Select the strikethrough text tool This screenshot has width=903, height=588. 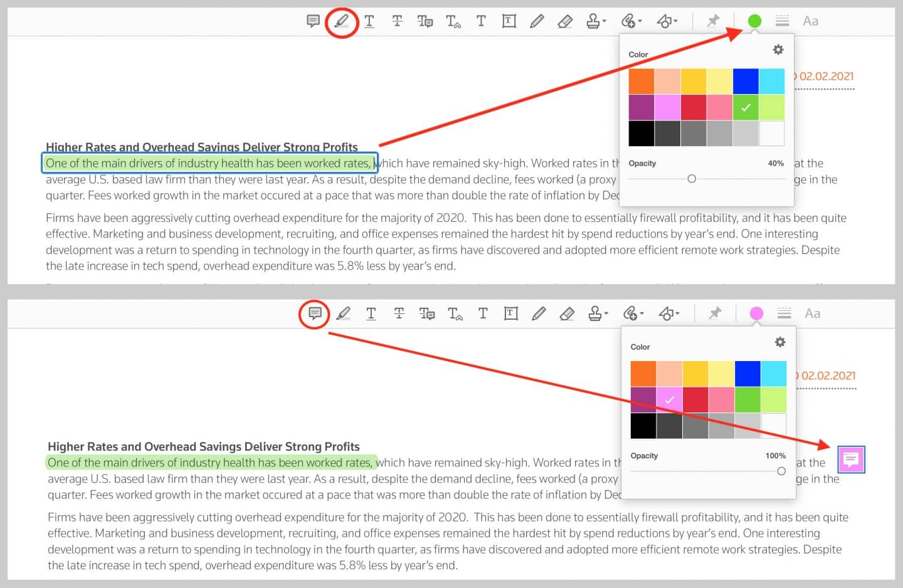click(x=397, y=21)
